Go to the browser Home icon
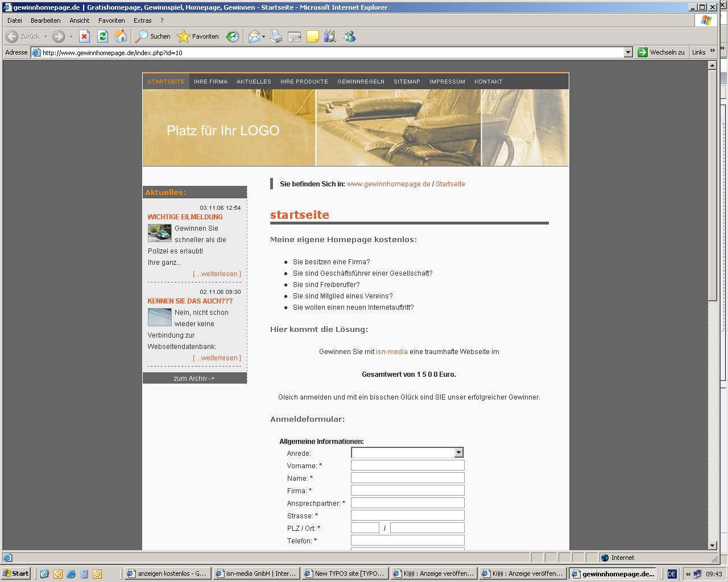 pos(121,36)
